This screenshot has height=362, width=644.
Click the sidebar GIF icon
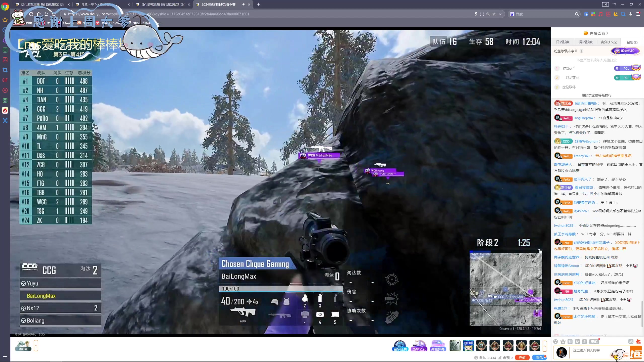pyautogui.click(x=5, y=80)
